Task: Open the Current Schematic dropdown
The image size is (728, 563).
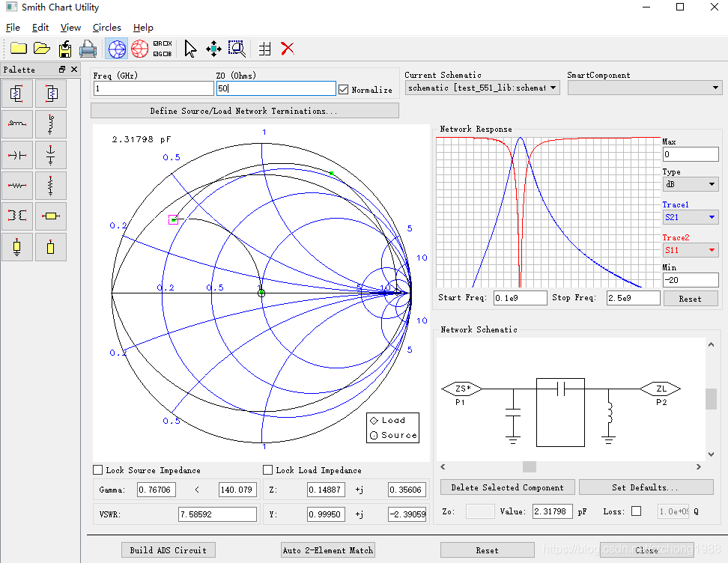Action: pos(482,88)
